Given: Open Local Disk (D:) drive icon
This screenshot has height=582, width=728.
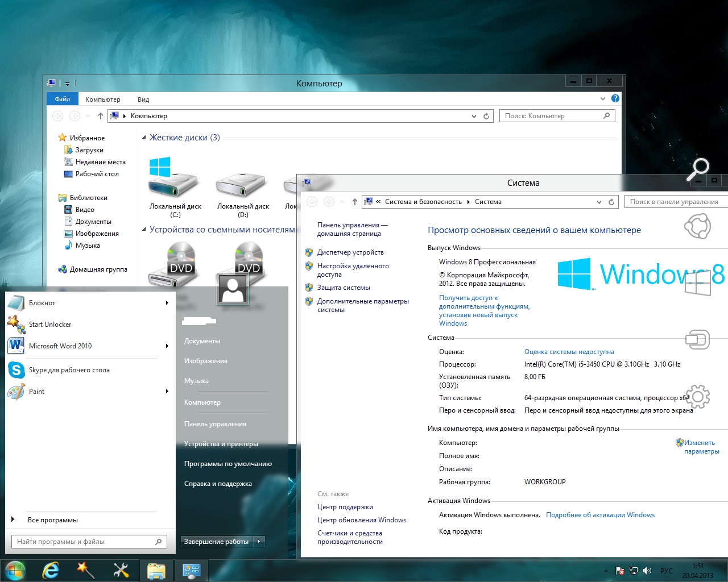Looking at the screenshot, I should (x=241, y=185).
